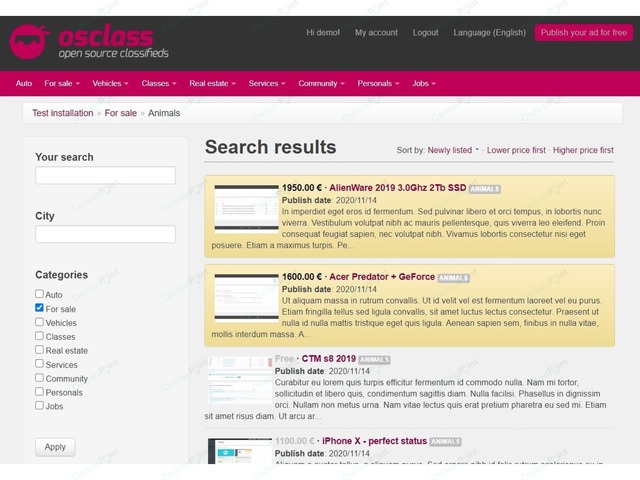Open CTM s8 2019 listing
Screen dimensions: 640x480
(x=329, y=359)
